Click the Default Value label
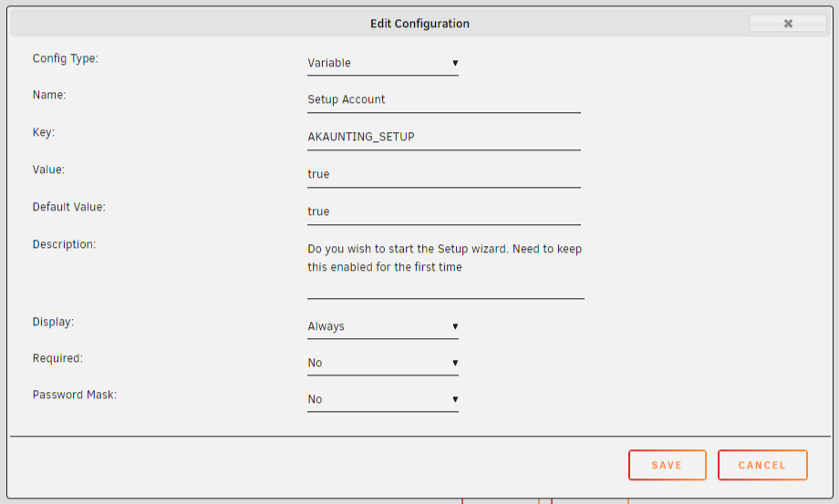 pyautogui.click(x=69, y=207)
